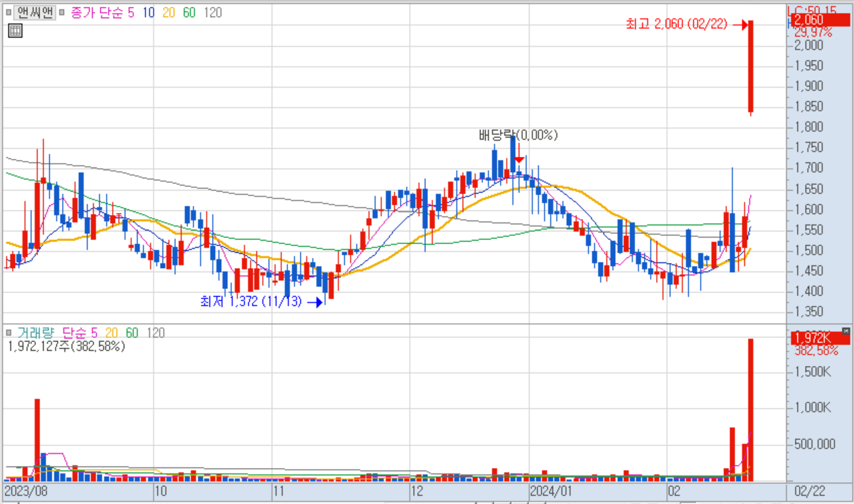Click the 1,400 price axis label

click(808, 291)
